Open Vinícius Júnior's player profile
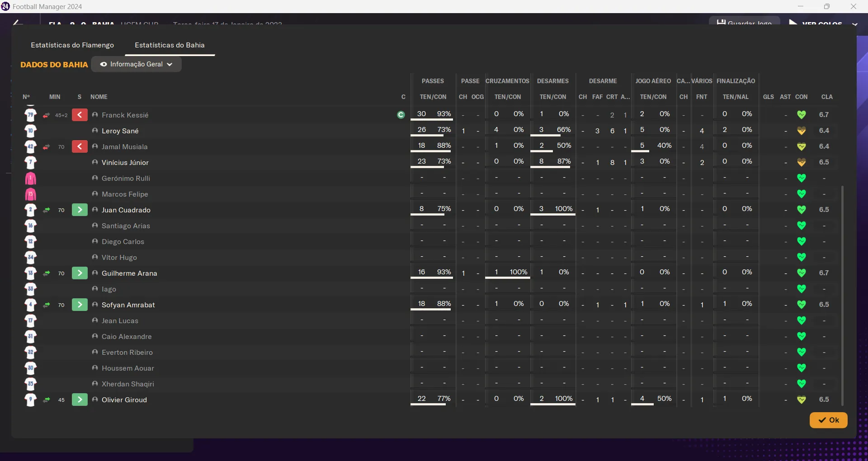This screenshot has width=868, height=461. pos(125,163)
